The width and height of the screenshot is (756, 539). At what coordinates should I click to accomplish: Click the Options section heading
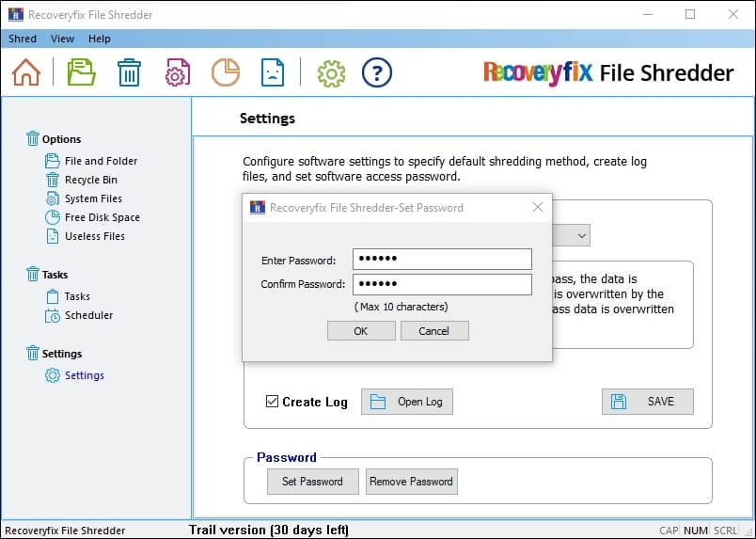pos(61,139)
